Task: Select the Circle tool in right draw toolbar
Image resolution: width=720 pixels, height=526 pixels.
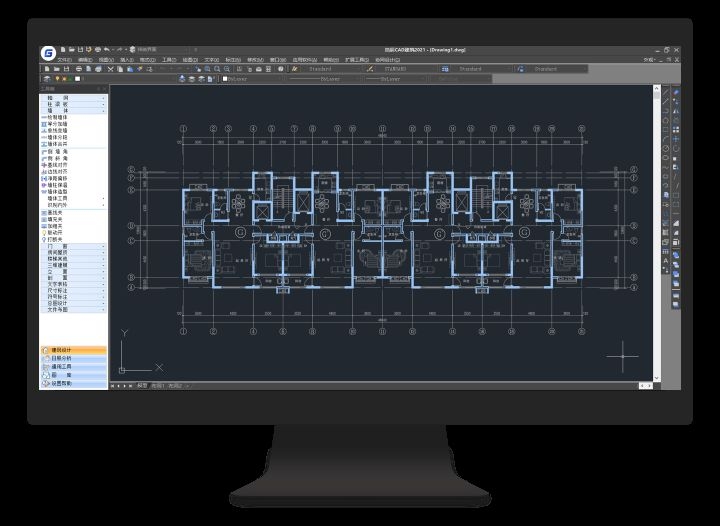Action: tap(666, 148)
